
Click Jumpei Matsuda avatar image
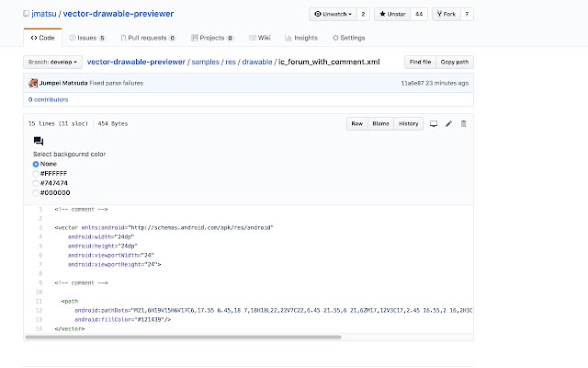pos(33,83)
